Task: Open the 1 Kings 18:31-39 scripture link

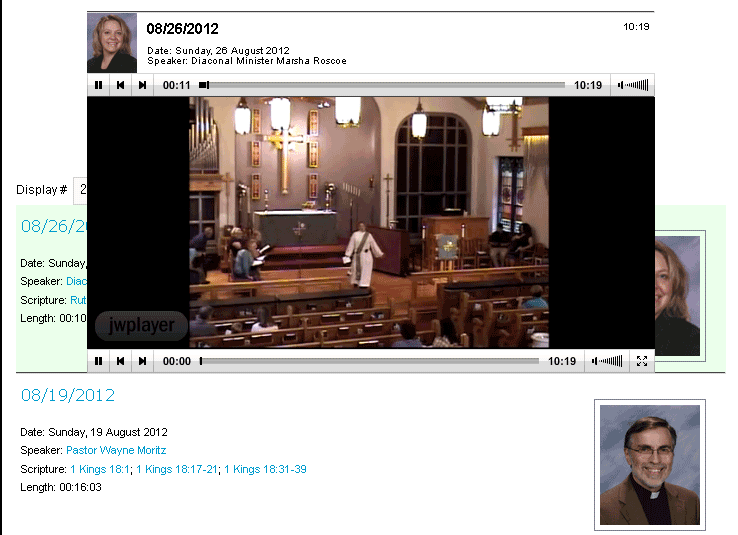Action: [x=265, y=469]
